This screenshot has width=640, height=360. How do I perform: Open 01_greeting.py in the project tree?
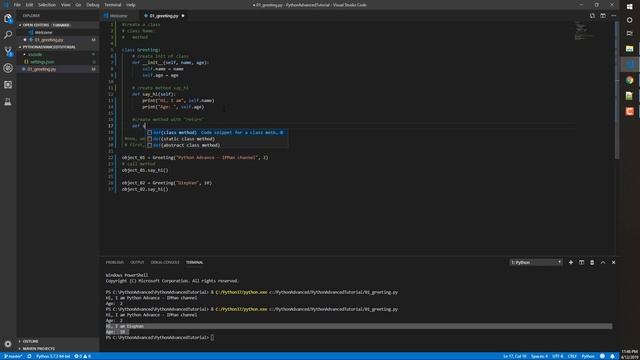58,69
